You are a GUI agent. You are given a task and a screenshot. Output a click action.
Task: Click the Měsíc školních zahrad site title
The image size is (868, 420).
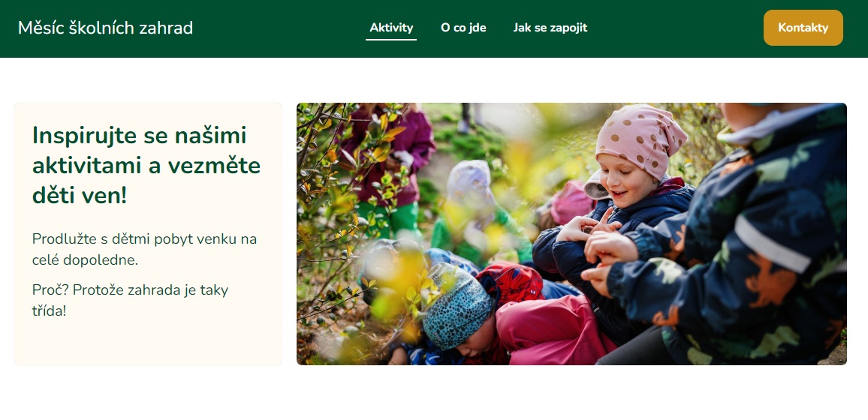[x=106, y=28]
